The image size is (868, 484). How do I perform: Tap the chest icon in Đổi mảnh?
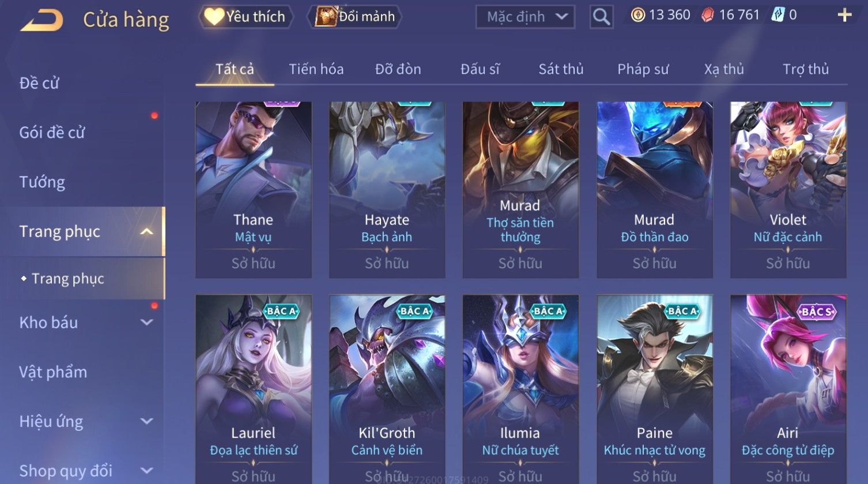pyautogui.click(x=326, y=16)
